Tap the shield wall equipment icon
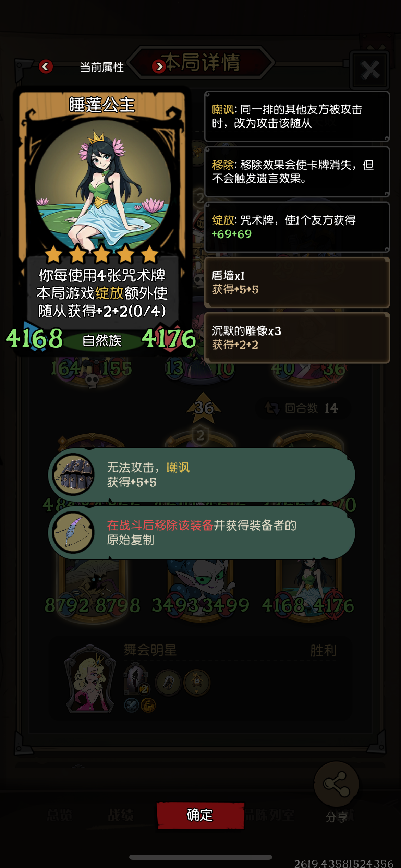The height and width of the screenshot is (868, 401). pos(73,474)
